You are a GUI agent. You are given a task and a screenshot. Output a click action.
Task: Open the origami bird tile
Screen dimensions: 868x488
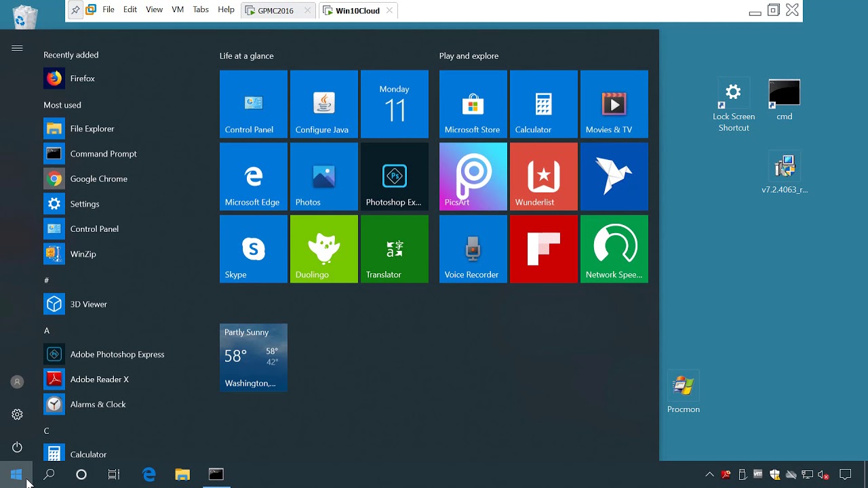(x=614, y=176)
